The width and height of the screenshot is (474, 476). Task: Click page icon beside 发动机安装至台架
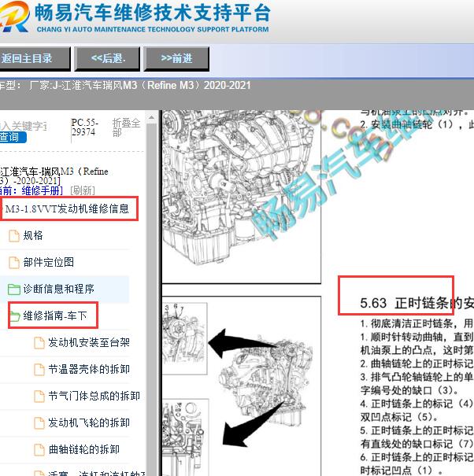pyautogui.click(x=39, y=343)
